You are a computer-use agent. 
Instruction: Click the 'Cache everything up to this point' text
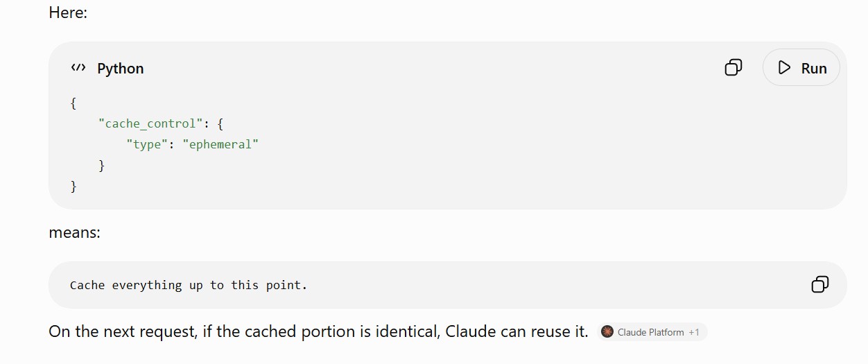189,285
